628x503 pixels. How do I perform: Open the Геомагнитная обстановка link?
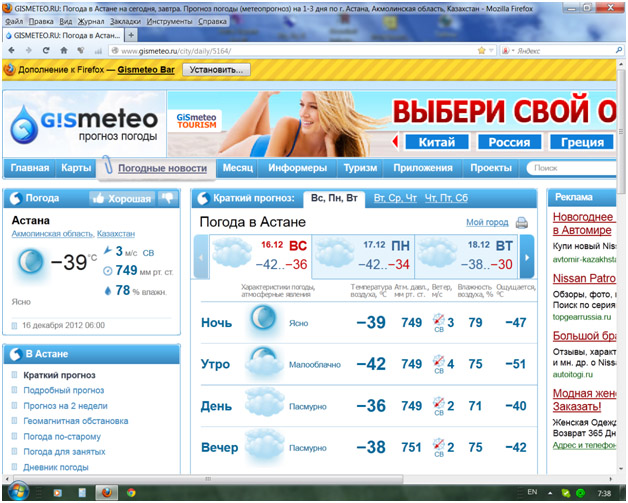coord(76,421)
